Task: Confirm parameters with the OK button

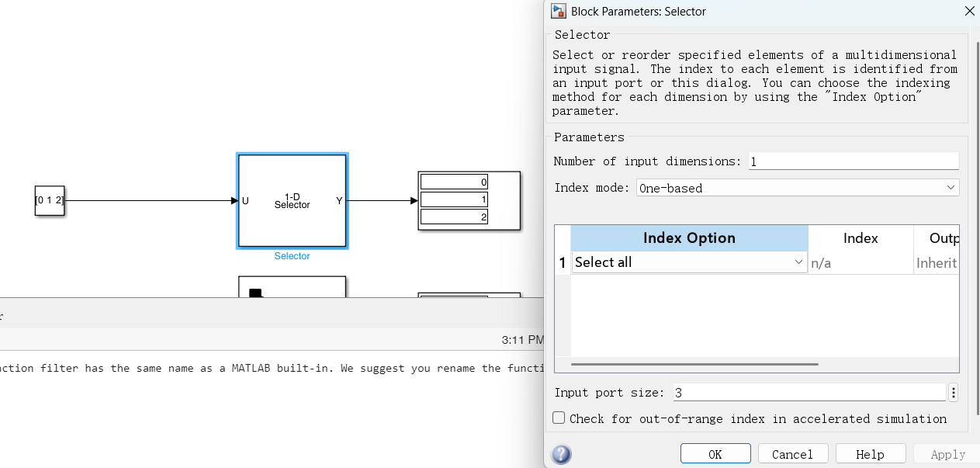Action: [715, 453]
